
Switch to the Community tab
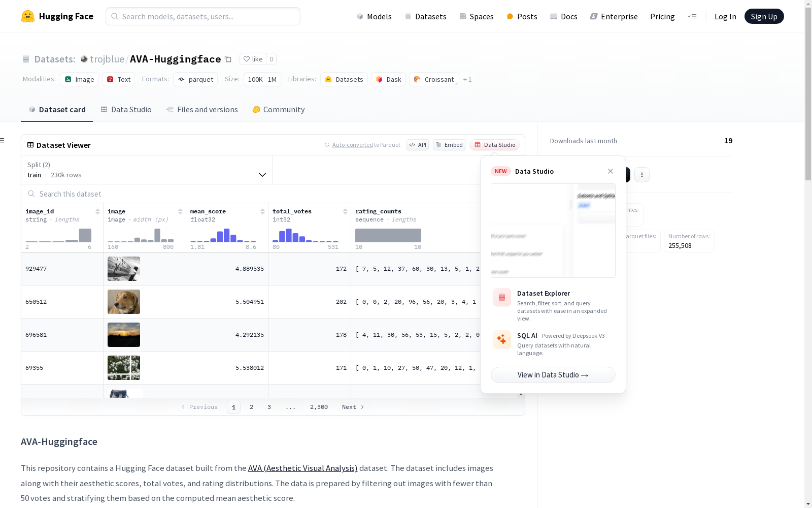point(279,110)
